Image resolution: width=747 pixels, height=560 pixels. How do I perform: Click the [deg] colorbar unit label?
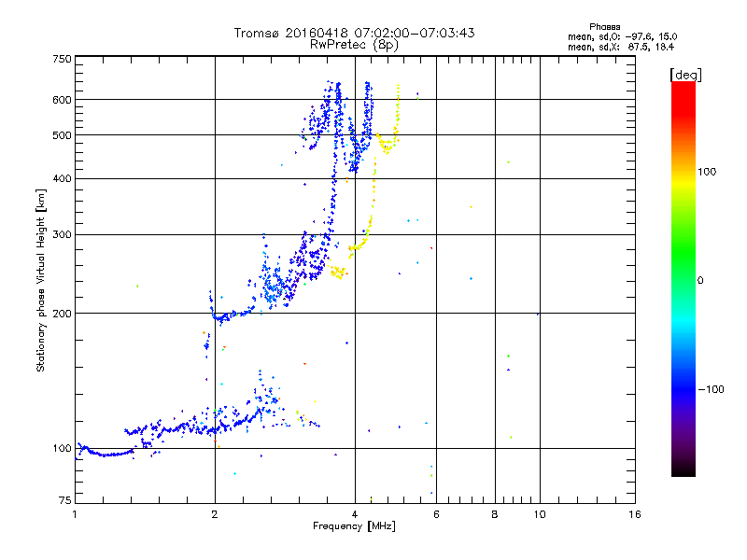685,75
